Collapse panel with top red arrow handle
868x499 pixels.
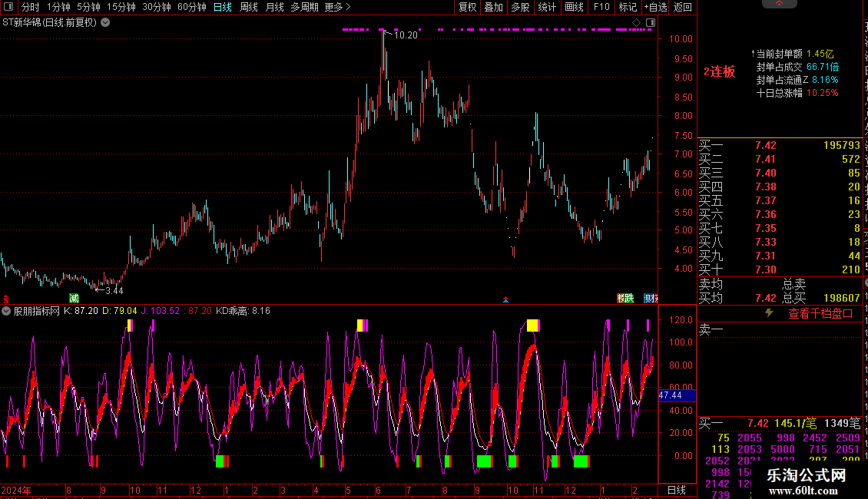(779, 3)
